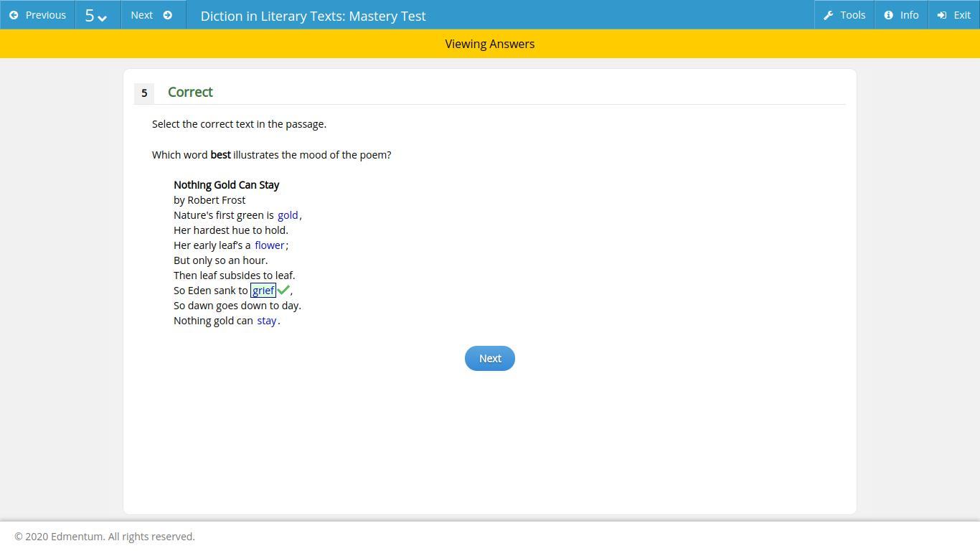Open the Info panel
This screenshot has height=551, width=980.
pyautogui.click(x=901, y=15)
